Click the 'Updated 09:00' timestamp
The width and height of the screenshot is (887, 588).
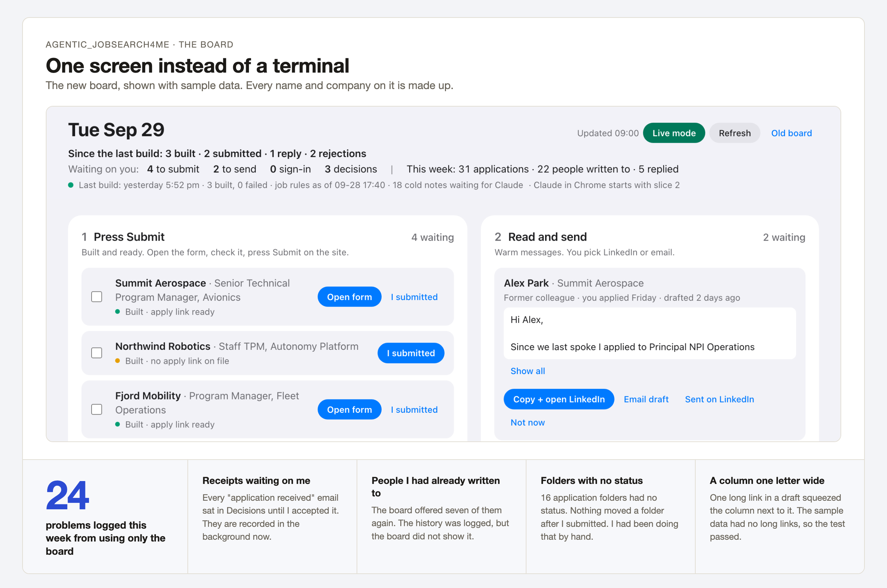[608, 133]
